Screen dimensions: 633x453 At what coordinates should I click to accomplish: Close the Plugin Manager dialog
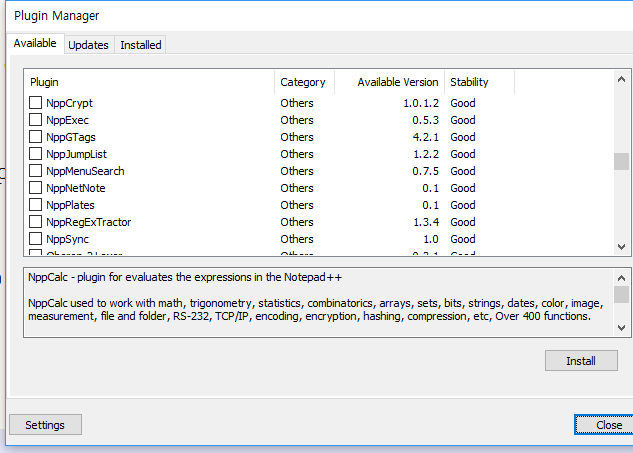(606, 425)
